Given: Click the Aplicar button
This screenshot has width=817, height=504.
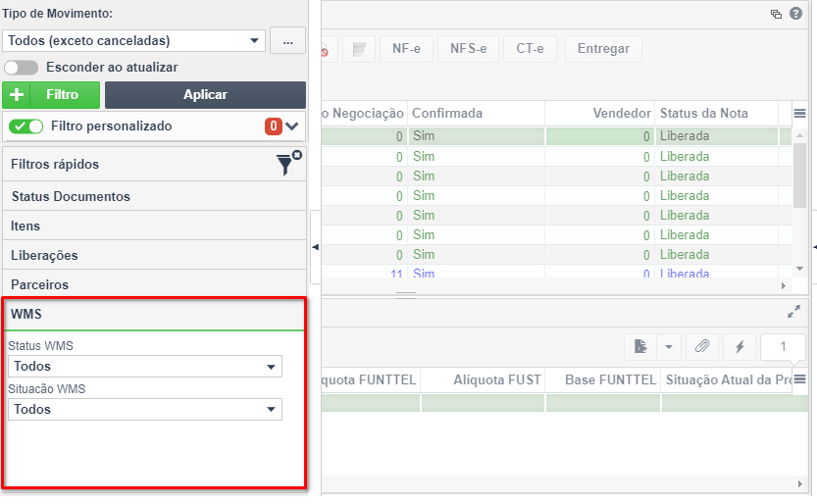Looking at the screenshot, I should (205, 95).
